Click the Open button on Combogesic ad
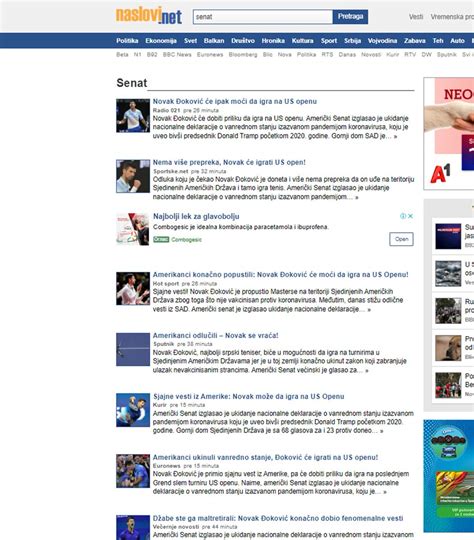 [x=401, y=239]
